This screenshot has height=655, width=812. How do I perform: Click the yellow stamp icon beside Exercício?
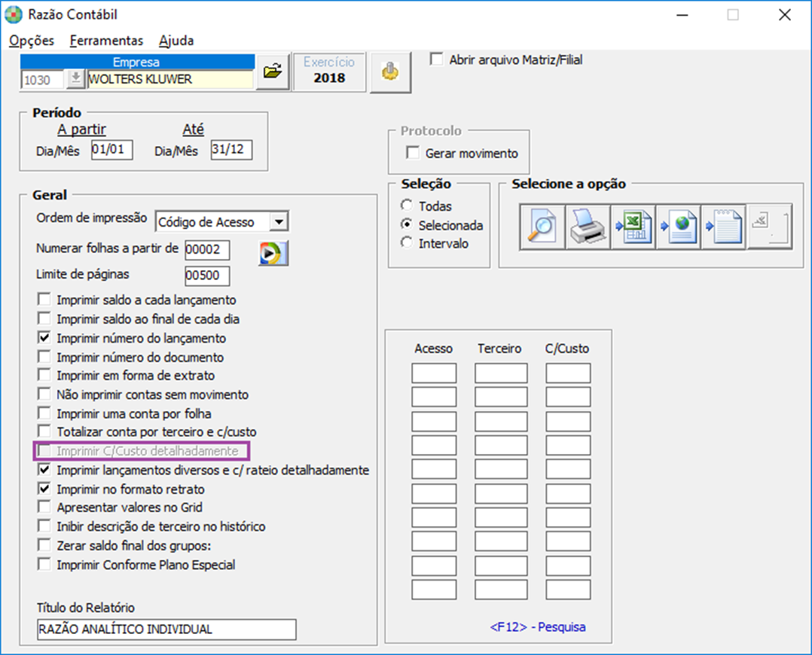[390, 72]
